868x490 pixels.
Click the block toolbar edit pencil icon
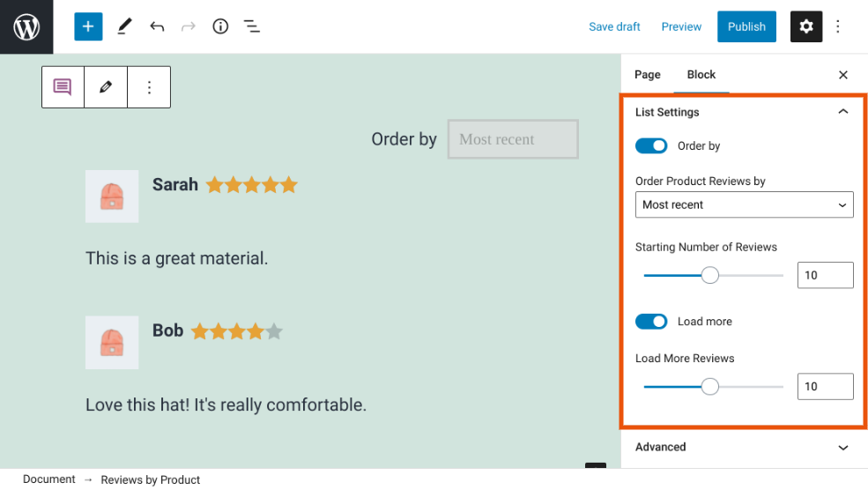(x=106, y=87)
